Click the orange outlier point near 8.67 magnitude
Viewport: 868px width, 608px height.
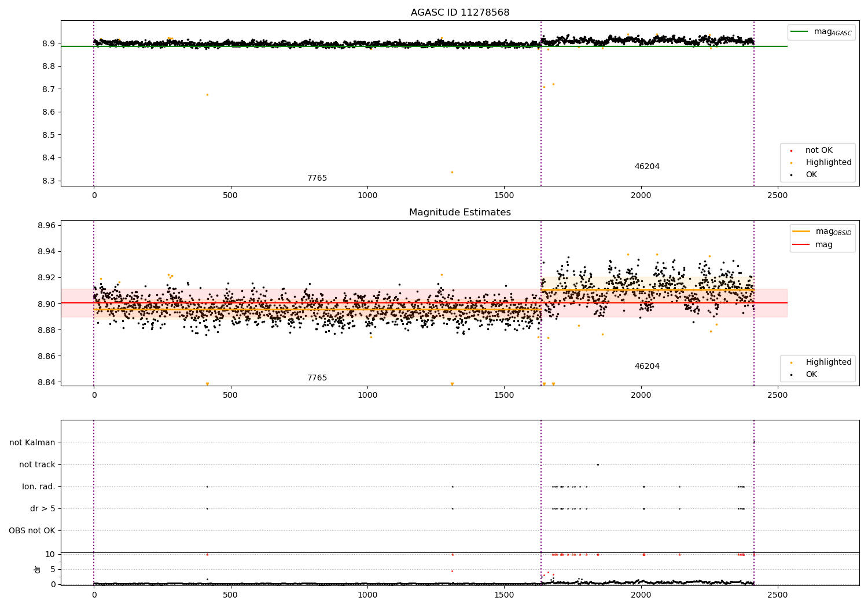pyautogui.click(x=207, y=94)
